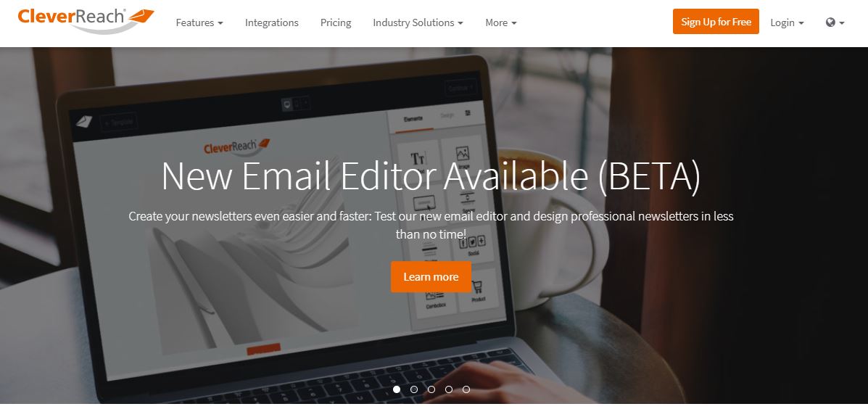Click the paper plane icon on laptop screen
Screen dimensions: 868x417
[x=83, y=121]
